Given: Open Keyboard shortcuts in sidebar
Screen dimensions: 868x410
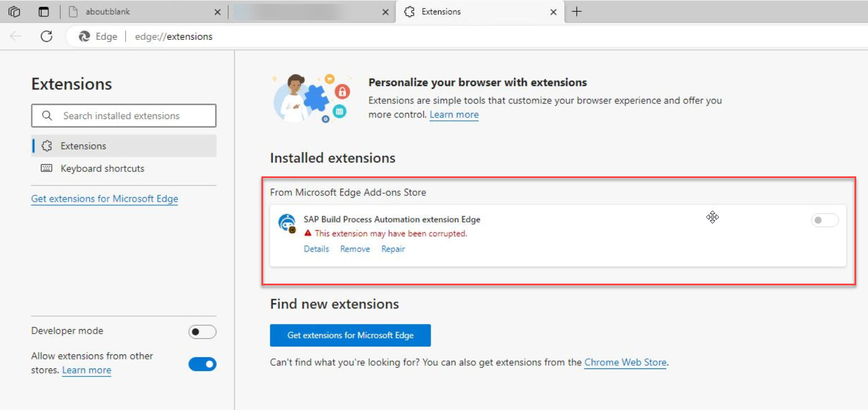Looking at the screenshot, I should click(x=124, y=168).
